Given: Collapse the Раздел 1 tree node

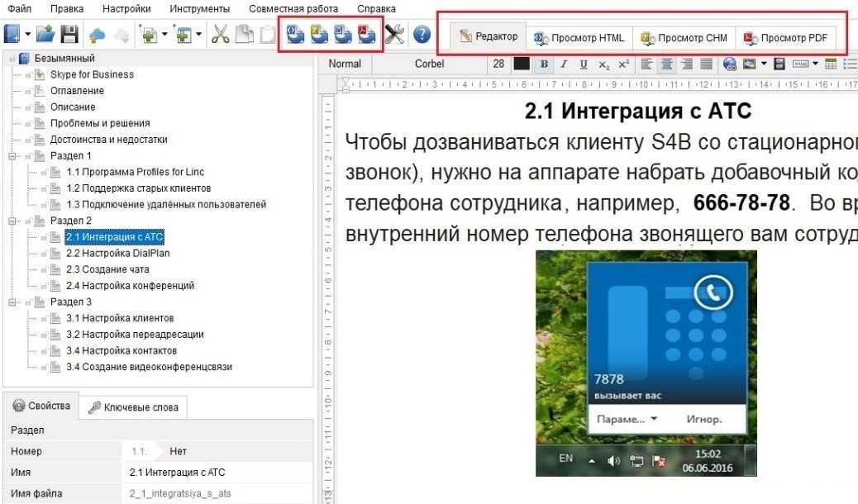Looking at the screenshot, I should pos(12,155).
